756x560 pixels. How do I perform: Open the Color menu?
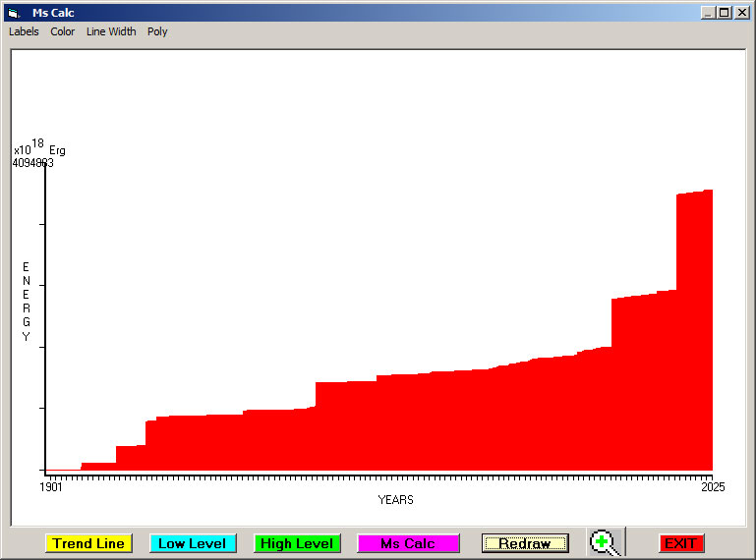pos(63,31)
